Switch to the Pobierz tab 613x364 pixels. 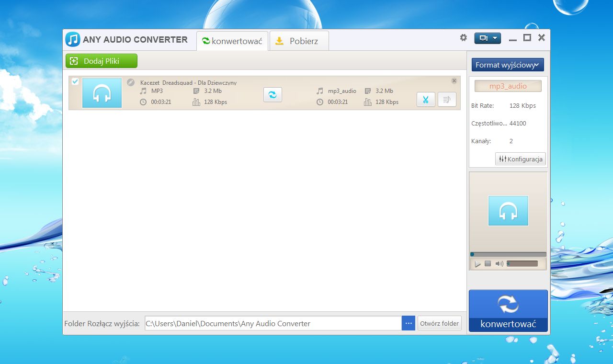click(299, 41)
